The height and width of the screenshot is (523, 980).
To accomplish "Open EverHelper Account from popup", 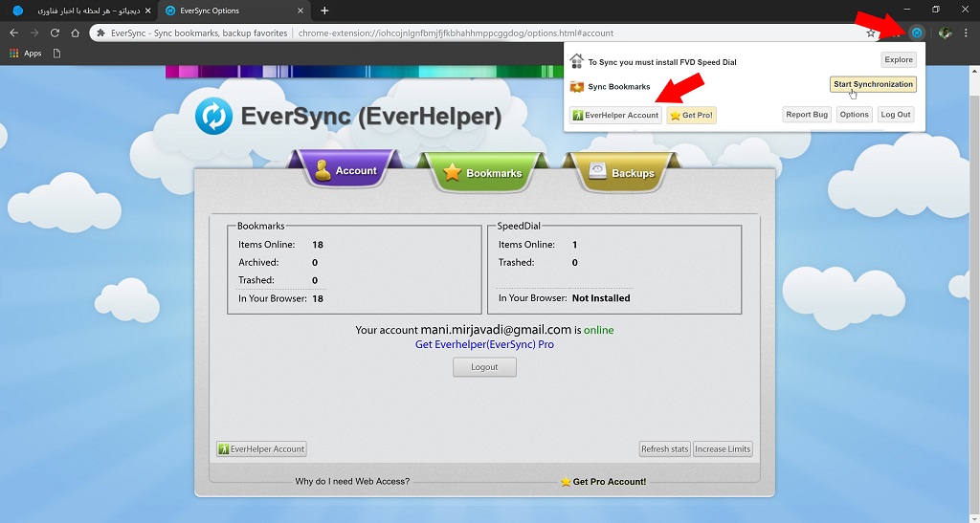I will pyautogui.click(x=615, y=116).
